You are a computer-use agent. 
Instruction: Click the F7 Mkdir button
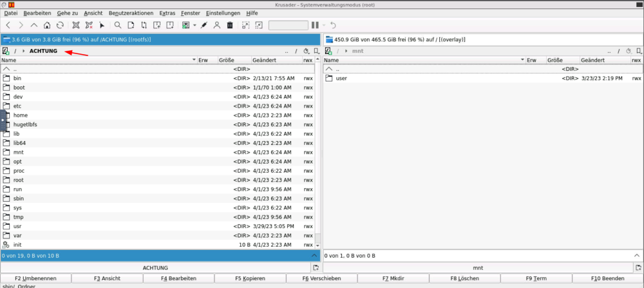(393, 278)
